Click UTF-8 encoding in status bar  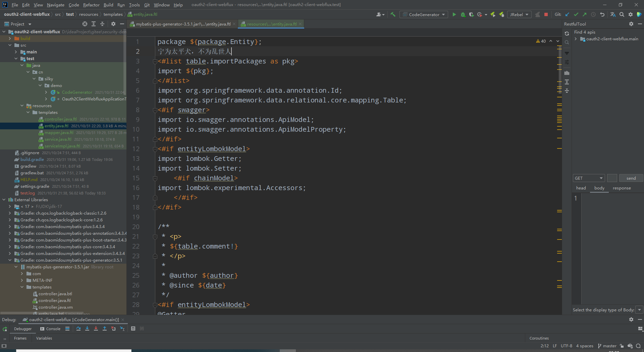pos(567,346)
